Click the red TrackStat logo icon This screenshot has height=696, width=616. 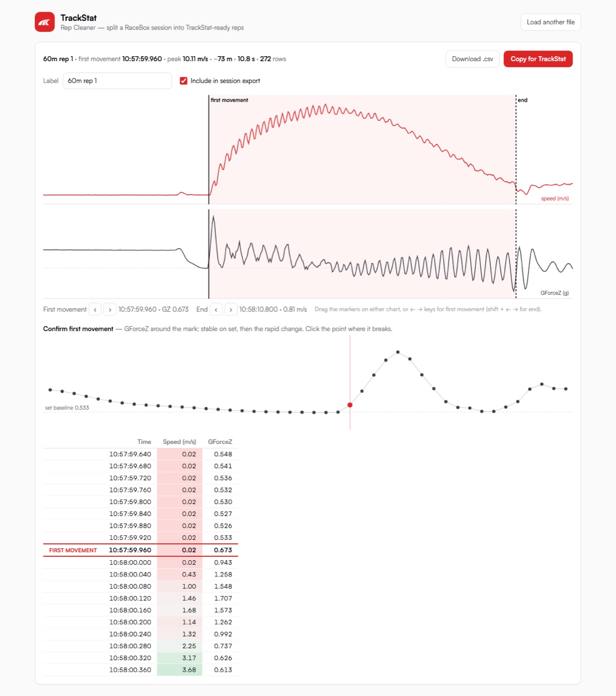(x=45, y=22)
